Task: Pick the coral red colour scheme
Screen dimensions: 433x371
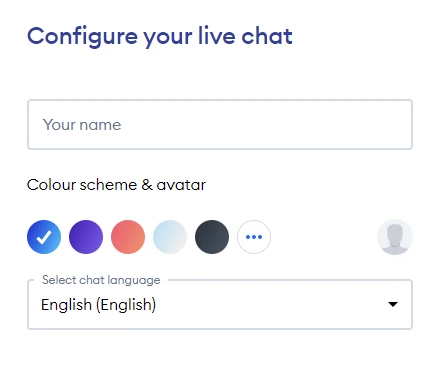Action: pos(128,237)
